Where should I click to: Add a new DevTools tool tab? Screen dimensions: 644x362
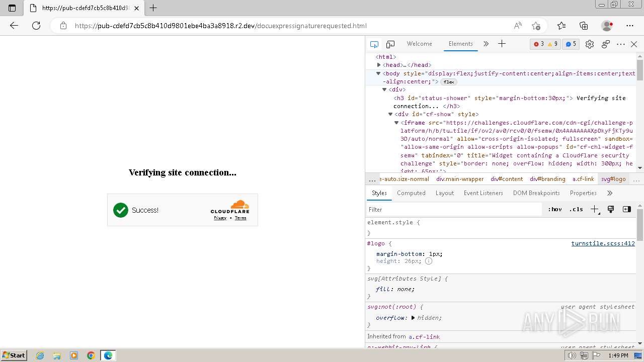click(x=502, y=44)
